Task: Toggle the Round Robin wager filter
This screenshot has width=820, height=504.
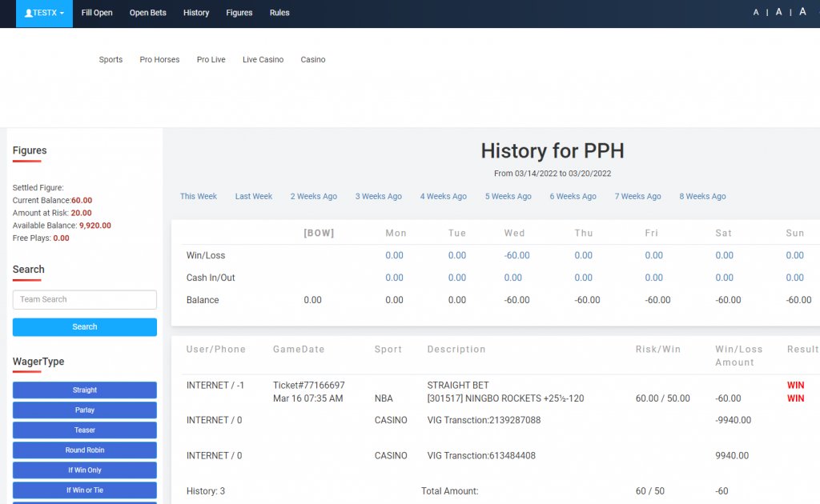Action: click(x=84, y=450)
